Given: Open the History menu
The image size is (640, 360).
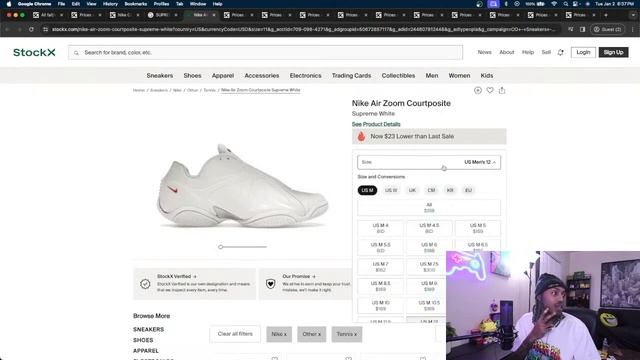Looking at the screenshot, I should 110,4.
